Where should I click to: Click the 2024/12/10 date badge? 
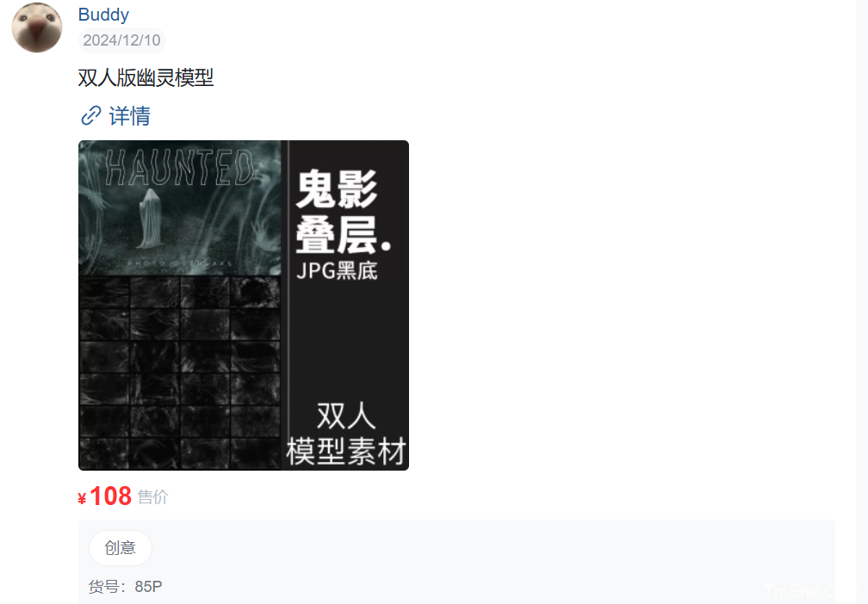(x=121, y=40)
